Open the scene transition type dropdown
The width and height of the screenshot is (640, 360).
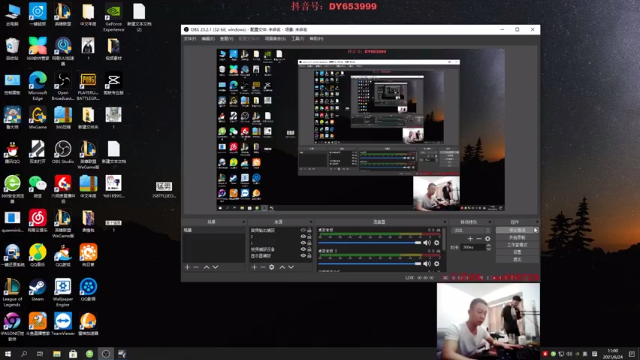(x=471, y=231)
